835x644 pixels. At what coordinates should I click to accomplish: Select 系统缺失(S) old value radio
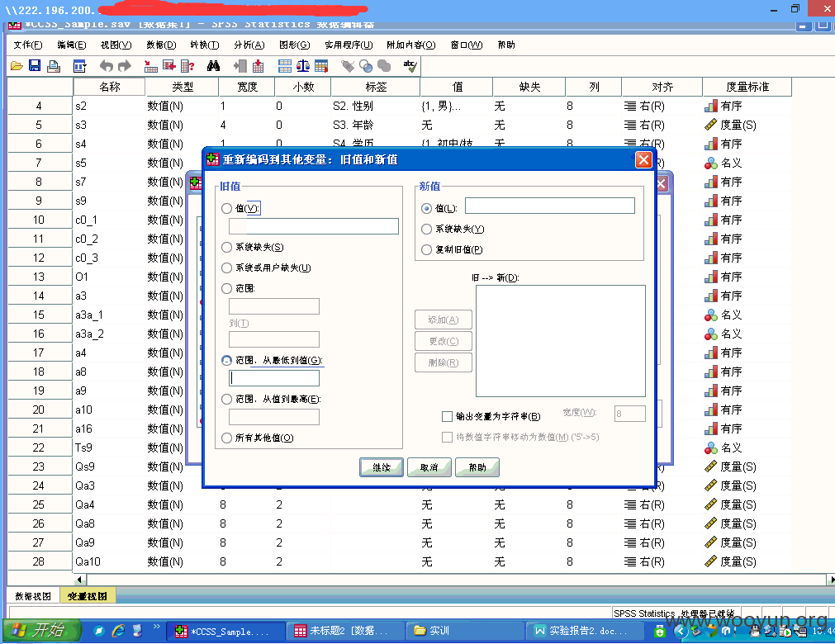(x=226, y=247)
